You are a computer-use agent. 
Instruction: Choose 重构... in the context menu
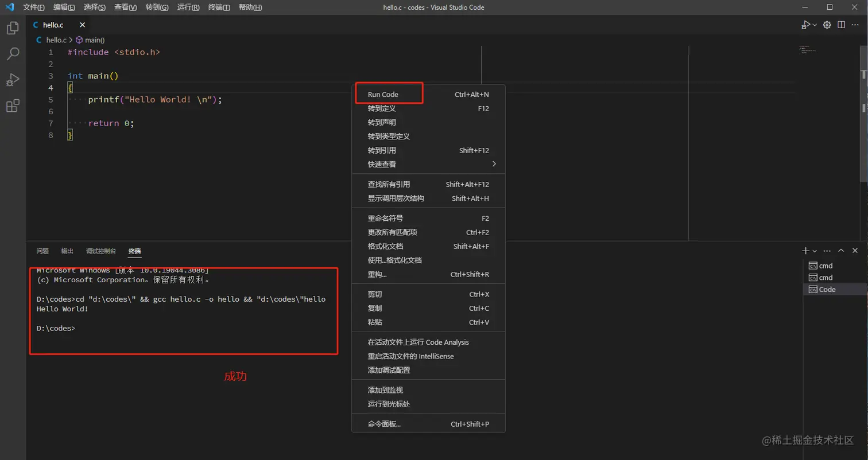[x=428, y=274]
